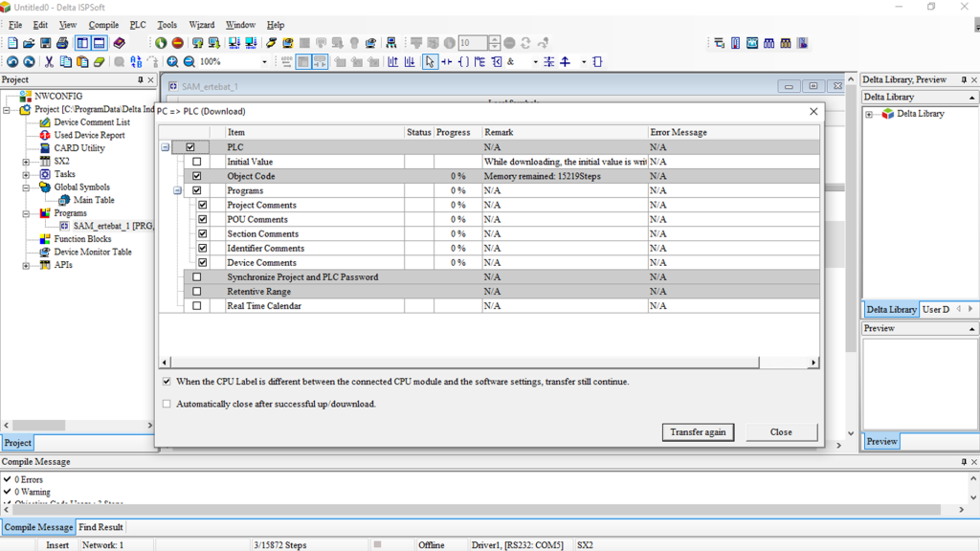Image resolution: width=980 pixels, height=551 pixels.
Task: Paste using the clipboard icon
Action: [82, 62]
